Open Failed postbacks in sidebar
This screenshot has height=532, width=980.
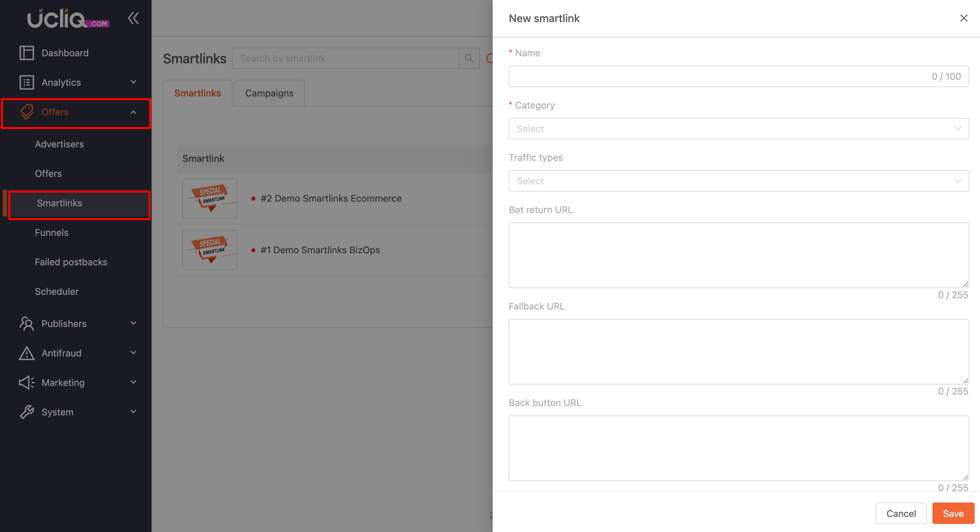71,262
